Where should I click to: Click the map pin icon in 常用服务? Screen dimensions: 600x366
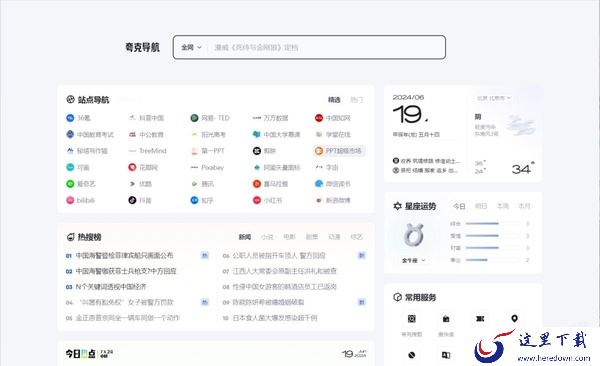point(514,319)
